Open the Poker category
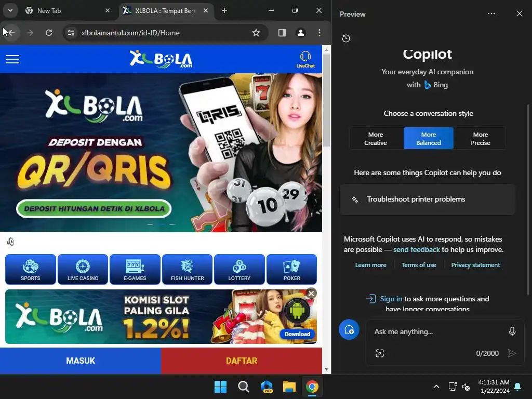 point(292,269)
